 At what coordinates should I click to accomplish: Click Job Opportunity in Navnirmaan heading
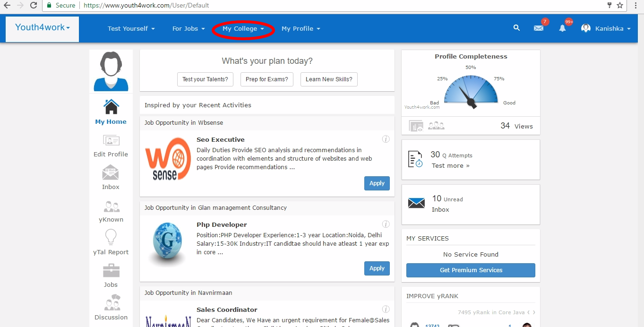pos(189,293)
